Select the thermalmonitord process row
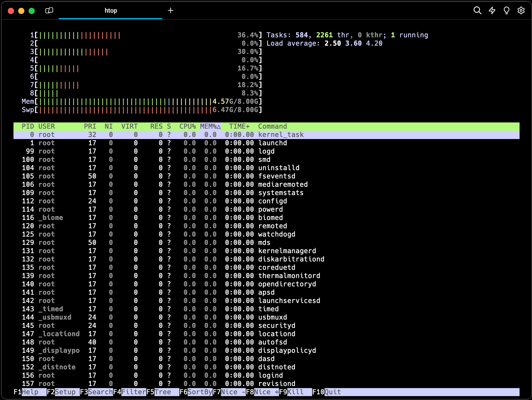The height and width of the screenshot is (400, 532). pyautogui.click(x=267, y=276)
